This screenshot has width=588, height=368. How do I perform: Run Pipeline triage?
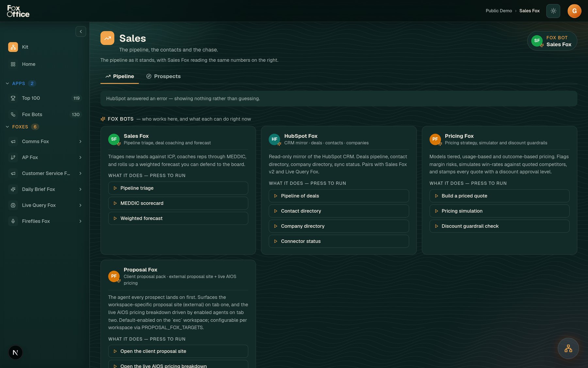tap(178, 188)
